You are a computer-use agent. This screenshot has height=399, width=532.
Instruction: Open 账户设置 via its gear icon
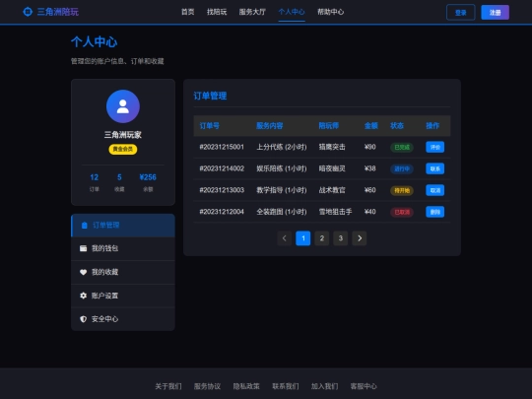(x=83, y=296)
